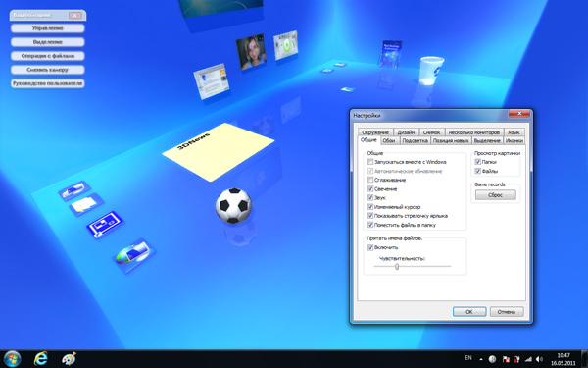Select the blue software box object
588x368 pixels.
pyautogui.click(x=391, y=54)
